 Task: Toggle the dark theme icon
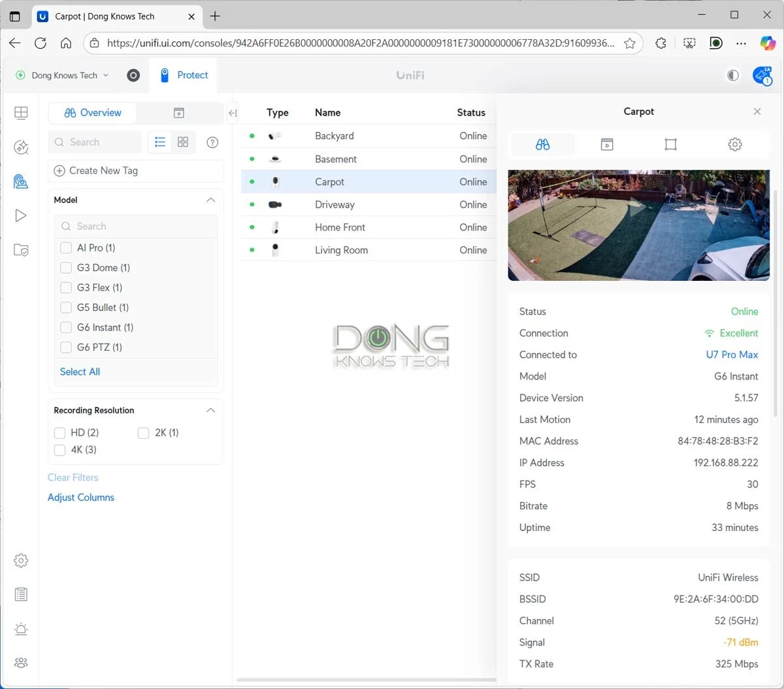(733, 75)
